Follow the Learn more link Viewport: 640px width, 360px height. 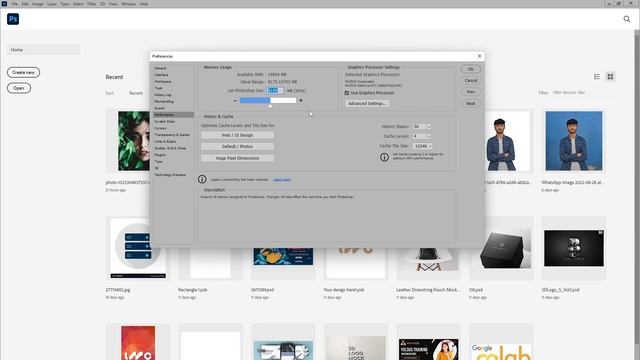click(x=282, y=180)
